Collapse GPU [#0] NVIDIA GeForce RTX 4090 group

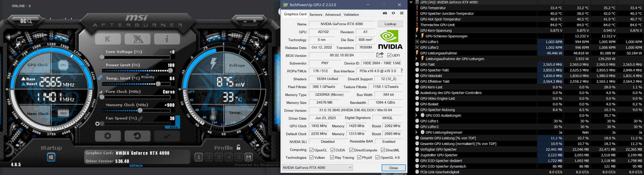point(411,2)
